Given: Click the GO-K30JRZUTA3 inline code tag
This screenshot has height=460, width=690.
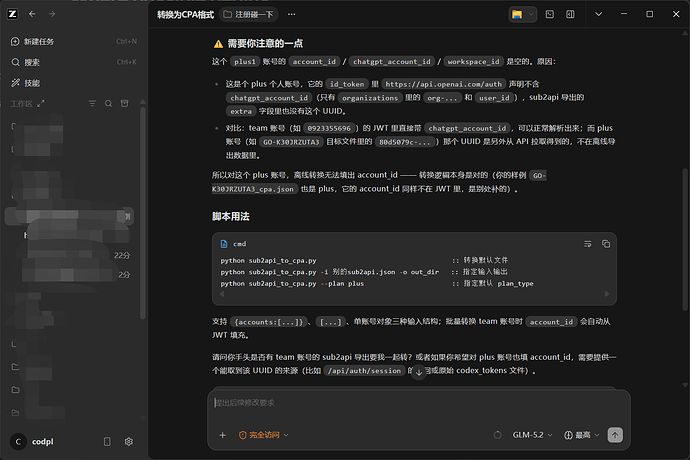Looking at the screenshot, I should (x=291, y=142).
